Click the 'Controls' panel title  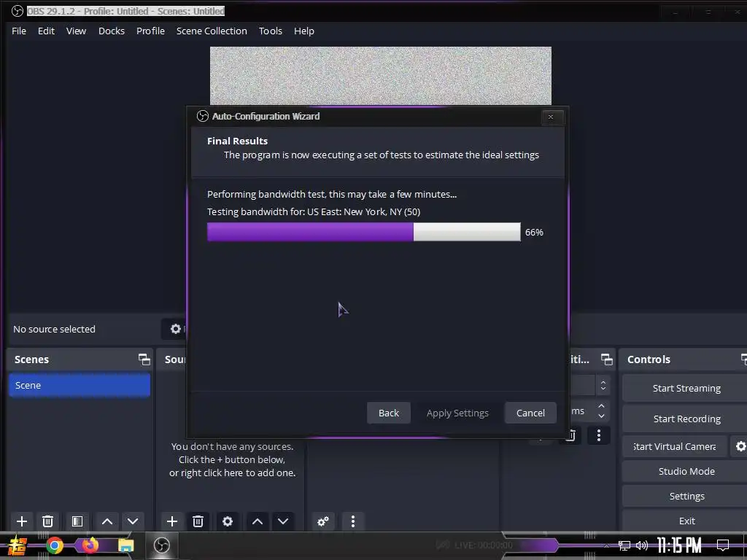pyautogui.click(x=649, y=359)
